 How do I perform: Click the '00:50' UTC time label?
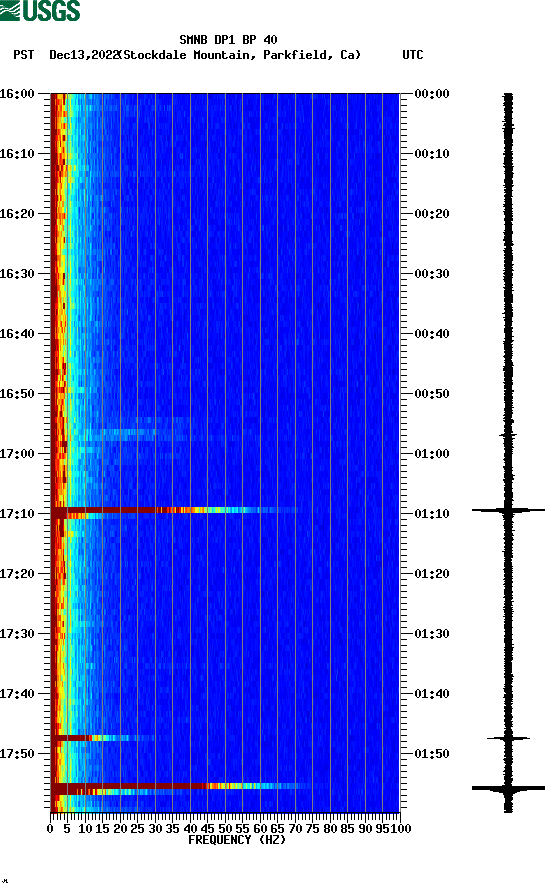pyautogui.click(x=432, y=394)
